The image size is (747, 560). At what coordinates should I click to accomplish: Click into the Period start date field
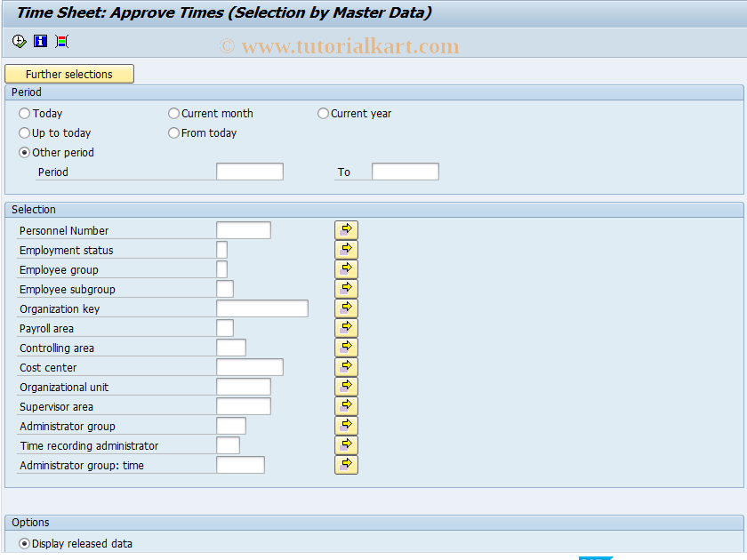(x=250, y=171)
